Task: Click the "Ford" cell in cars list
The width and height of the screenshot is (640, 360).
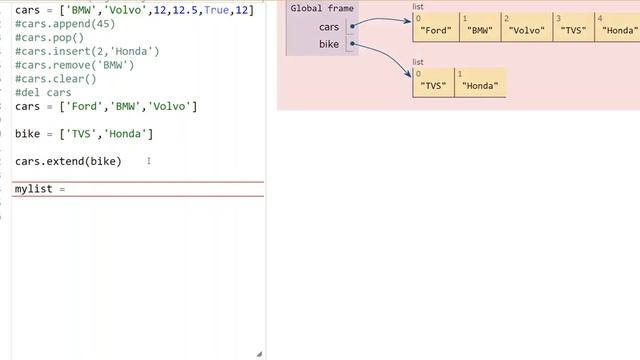Action: (436, 27)
